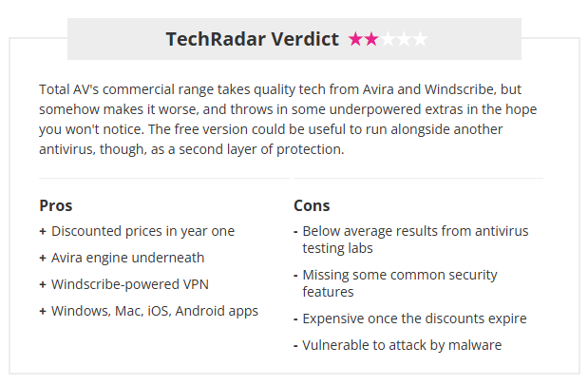Viewport: 588px width, 386px height.
Task: Click the Pros heading
Action: [56, 205]
